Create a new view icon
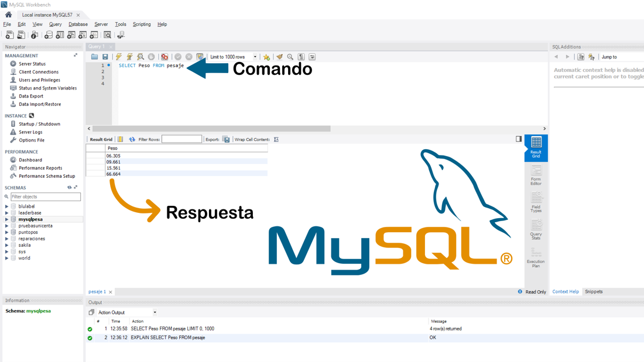Screen dimensions: 644x362 pyautogui.click(x=71, y=35)
